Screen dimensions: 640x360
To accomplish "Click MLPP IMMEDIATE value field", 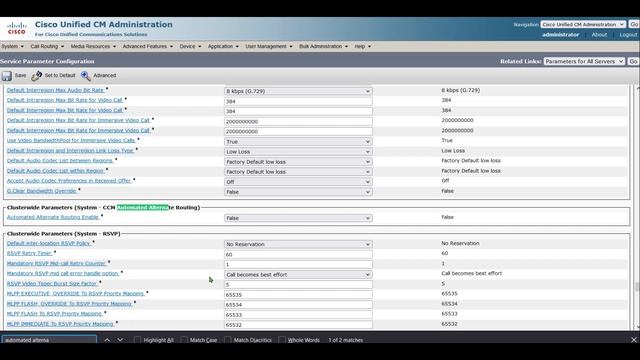I will pos(298,325).
